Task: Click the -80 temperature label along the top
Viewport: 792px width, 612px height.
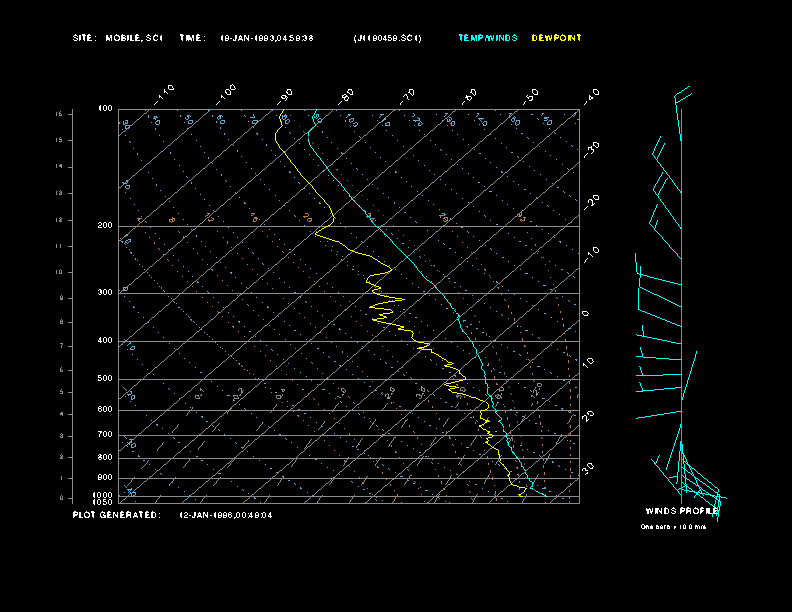Action: (346, 96)
